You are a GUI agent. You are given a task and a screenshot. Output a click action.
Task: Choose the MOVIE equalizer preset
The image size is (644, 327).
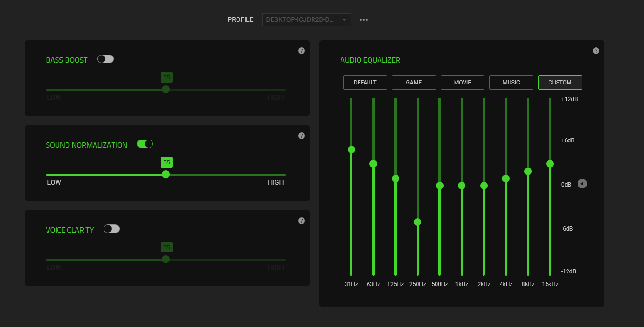(462, 83)
